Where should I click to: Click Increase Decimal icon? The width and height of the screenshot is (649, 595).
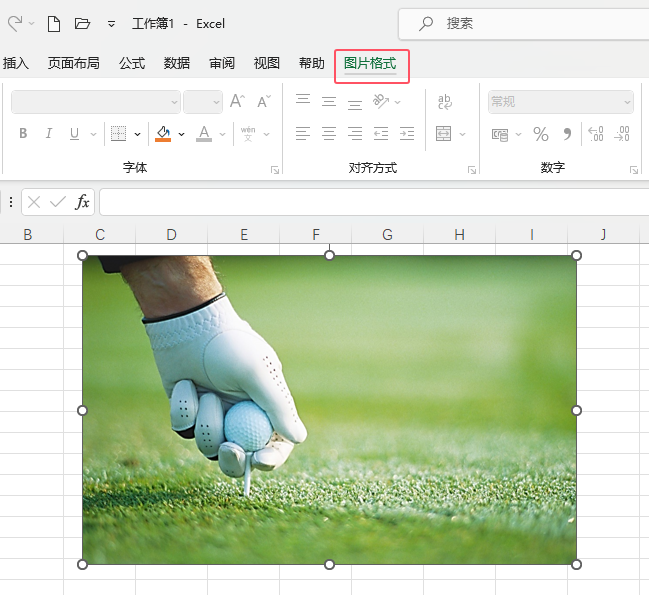pyautogui.click(x=596, y=134)
